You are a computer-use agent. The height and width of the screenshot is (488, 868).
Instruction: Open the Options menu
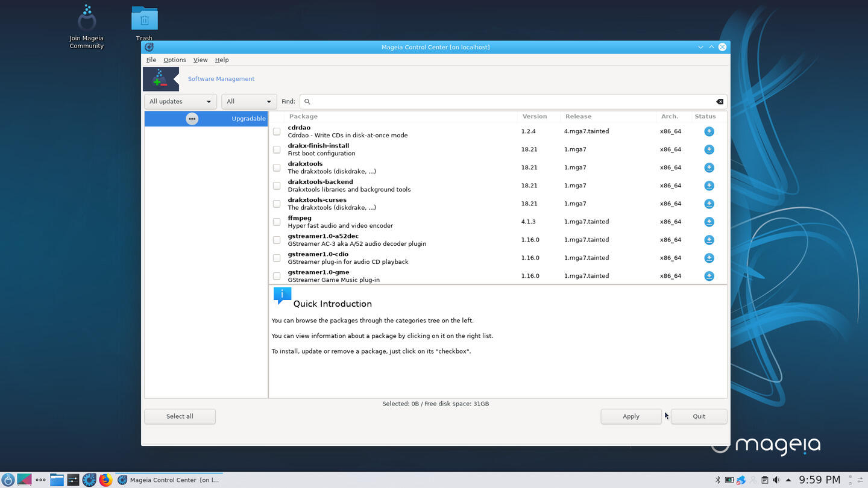(174, 60)
